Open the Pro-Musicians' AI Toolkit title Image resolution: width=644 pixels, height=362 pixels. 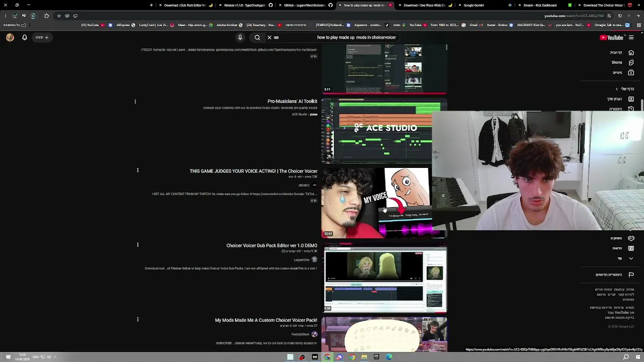(292, 101)
